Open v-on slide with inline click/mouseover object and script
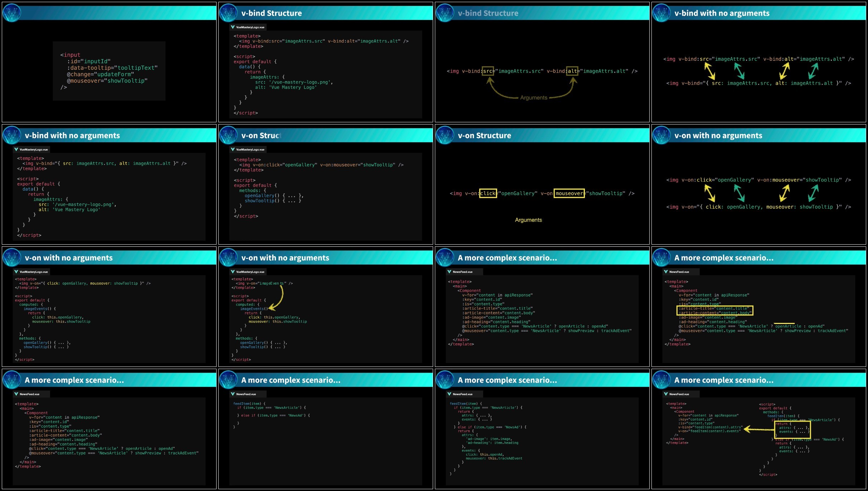This screenshot has width=868, height=491. point(109,307)
